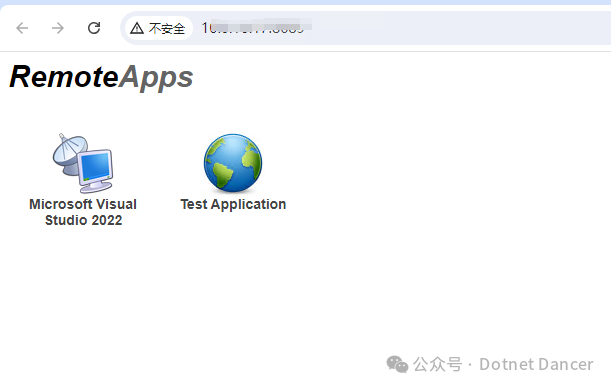Click the gray Apps word in heading

(156, 78)
